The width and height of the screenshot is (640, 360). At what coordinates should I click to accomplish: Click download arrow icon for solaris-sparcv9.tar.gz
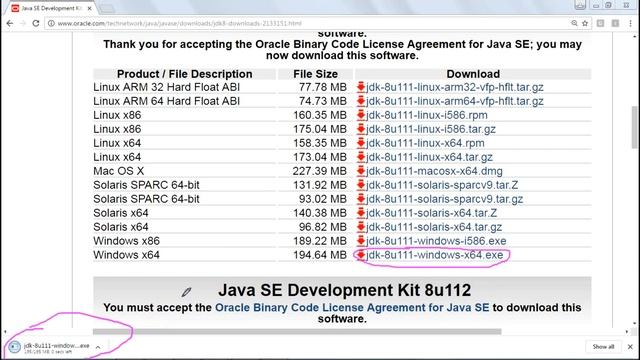(x=360, y=199)
